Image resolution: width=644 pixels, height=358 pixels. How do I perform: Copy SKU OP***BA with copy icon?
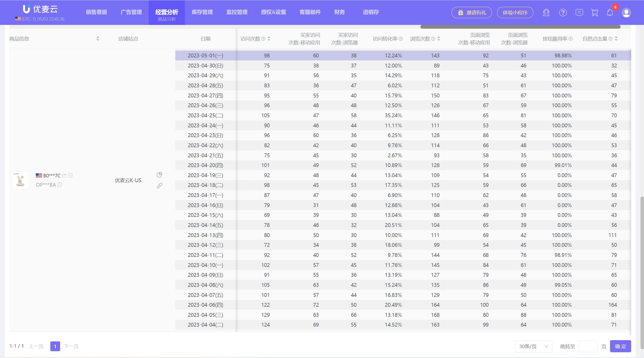[x=60, y=185]
